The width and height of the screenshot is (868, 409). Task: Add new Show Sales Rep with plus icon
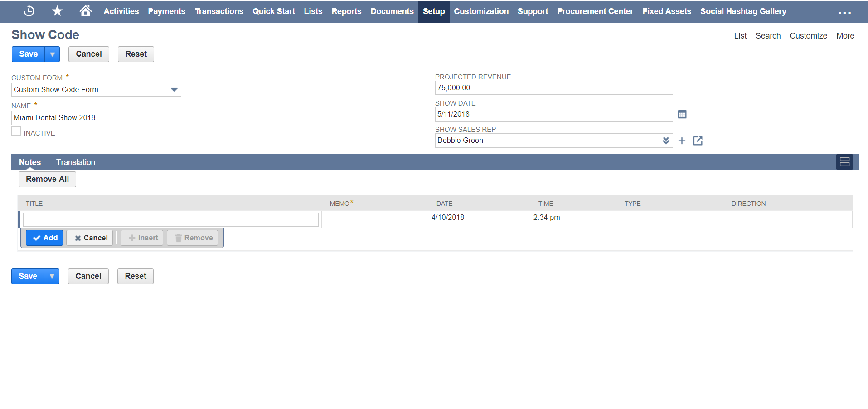coord(682,141)
